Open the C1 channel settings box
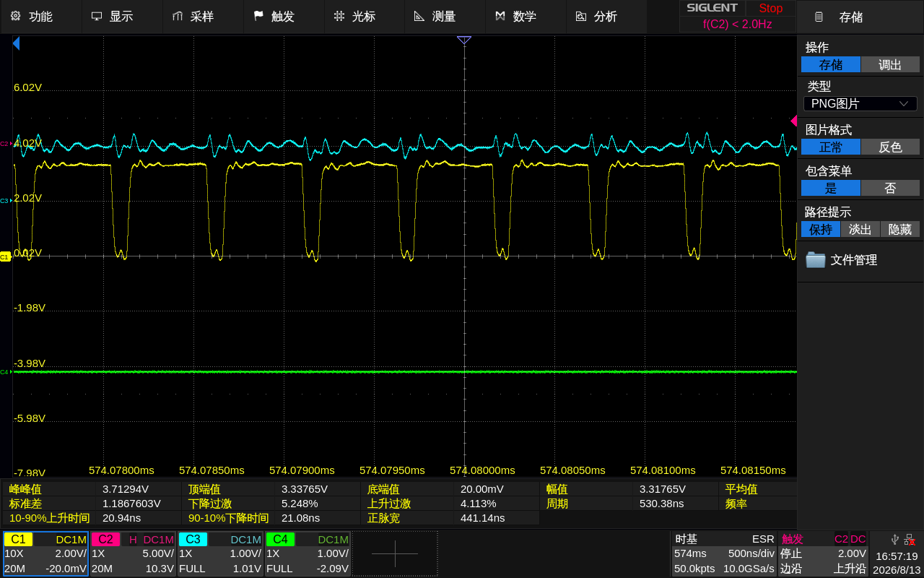Viewport: 924px width, 578px height. [x=45, y=553]
